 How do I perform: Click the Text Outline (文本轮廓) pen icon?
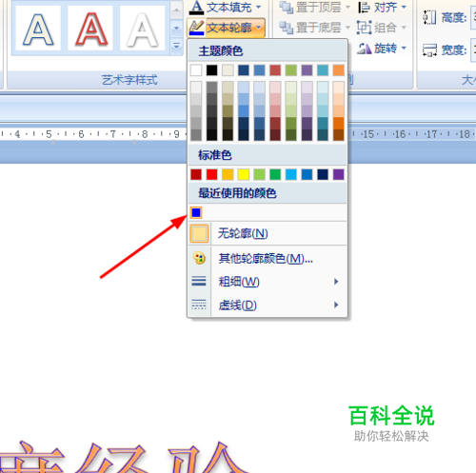(x=196, y=28)
